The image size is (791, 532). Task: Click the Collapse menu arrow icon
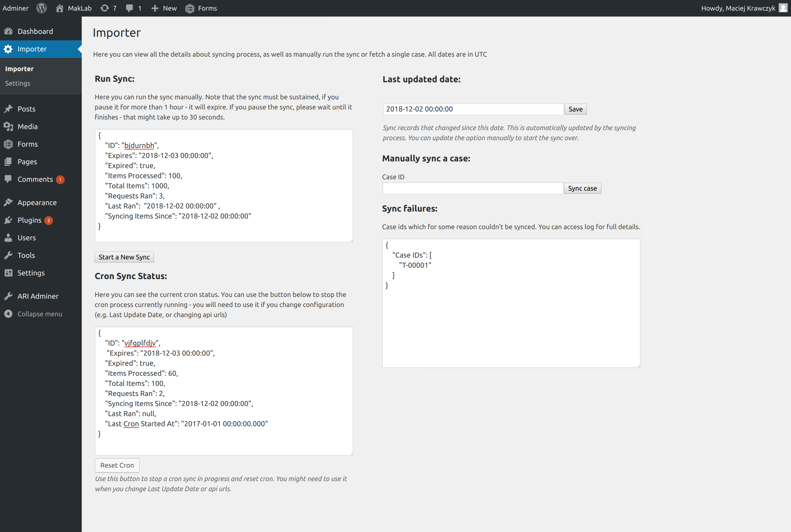(9, 314)
